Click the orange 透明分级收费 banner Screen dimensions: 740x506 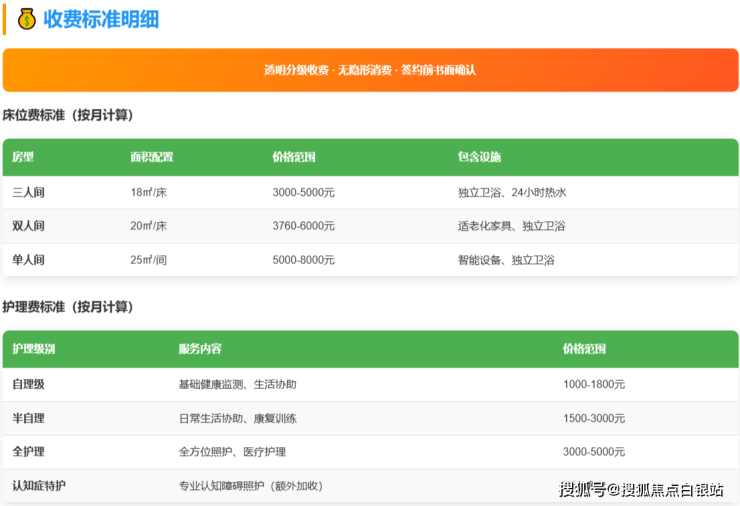tap(370, 70)
